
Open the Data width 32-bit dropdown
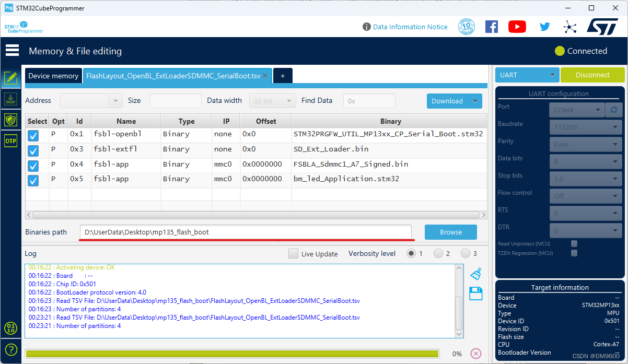pos(272,101)
